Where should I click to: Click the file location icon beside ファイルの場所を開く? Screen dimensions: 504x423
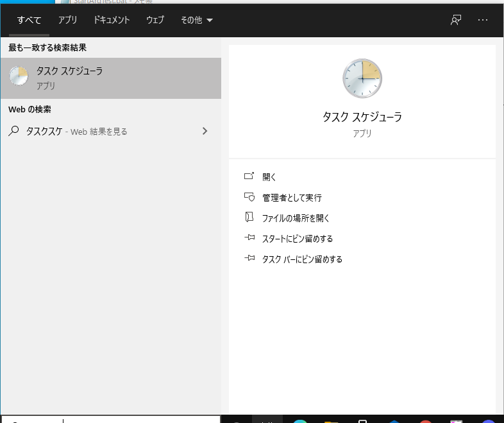[249, 217]
